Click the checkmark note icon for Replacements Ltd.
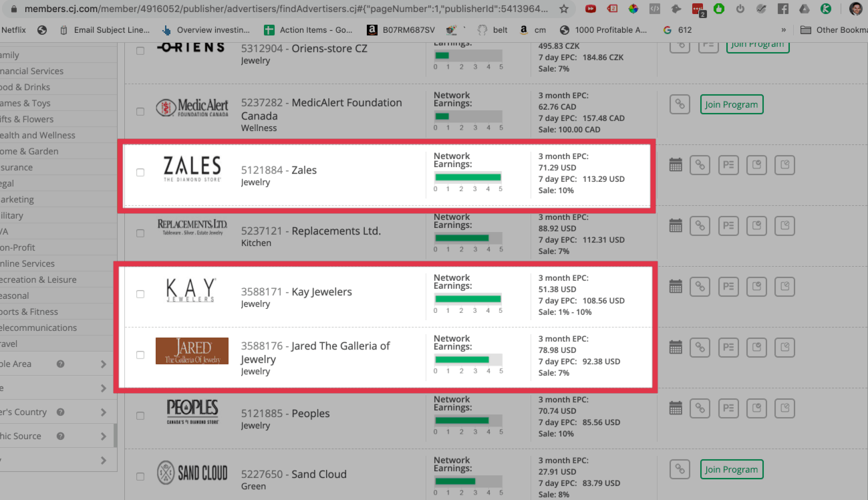The height and width of the screenshot is (500, 868). click(756, 226)
